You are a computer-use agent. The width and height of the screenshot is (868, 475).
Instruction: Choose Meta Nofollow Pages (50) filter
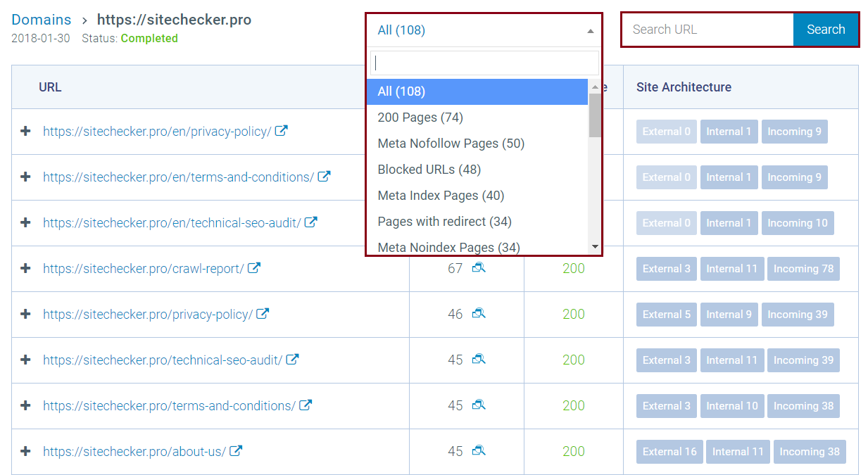(x=477, y=144)
